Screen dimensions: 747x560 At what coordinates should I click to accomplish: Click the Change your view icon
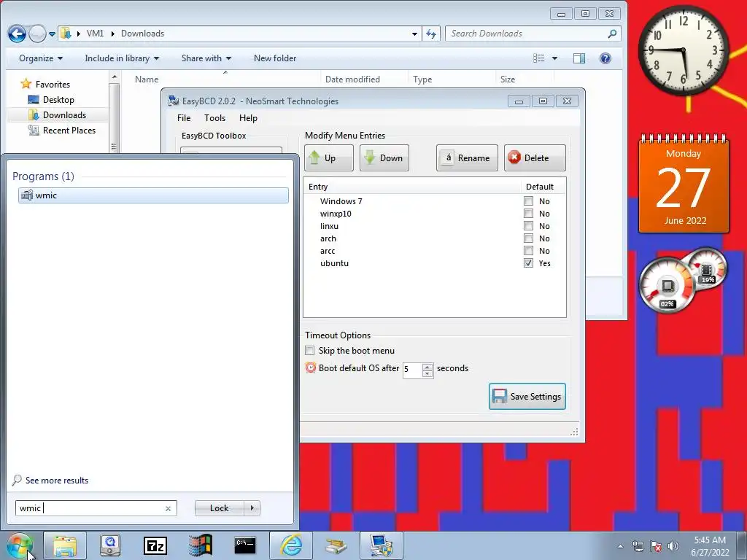(x=539, y=58)
